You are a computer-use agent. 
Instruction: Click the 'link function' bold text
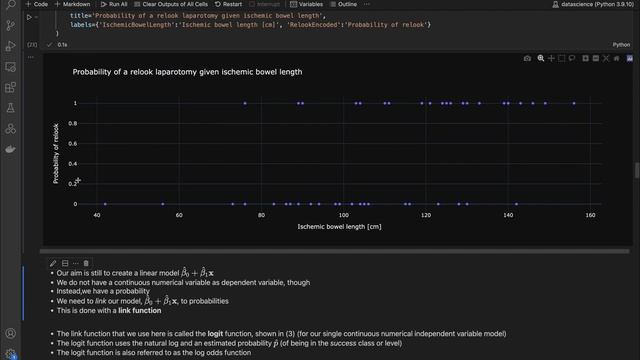(x=140, y=311)
